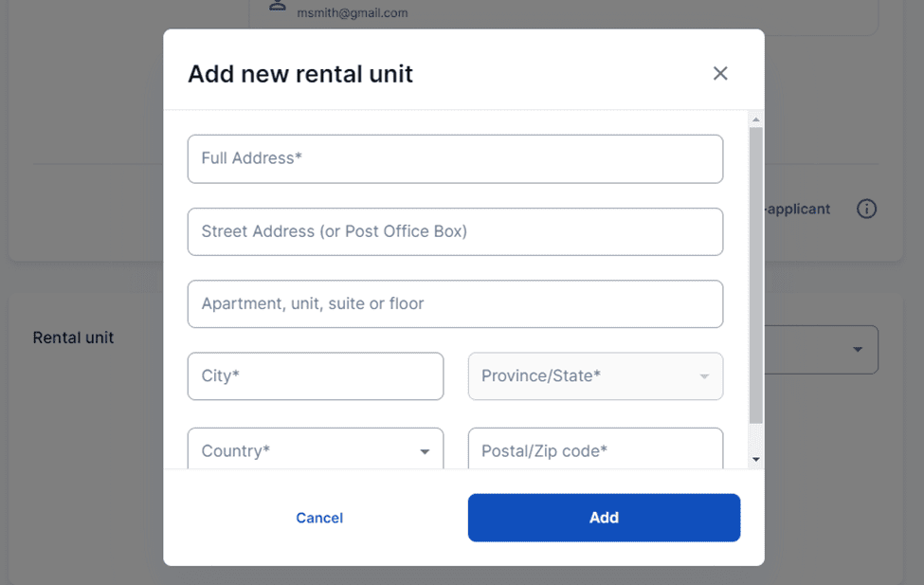Expand the Country dropdown
The width and height of the screenshot is (924, 585).
tap(316, 450)
